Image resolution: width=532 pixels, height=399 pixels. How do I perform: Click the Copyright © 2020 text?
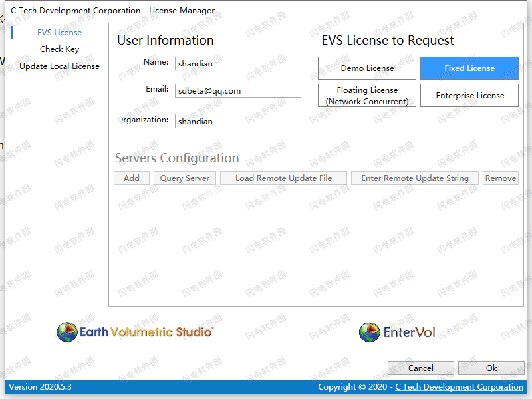point(352,387)
